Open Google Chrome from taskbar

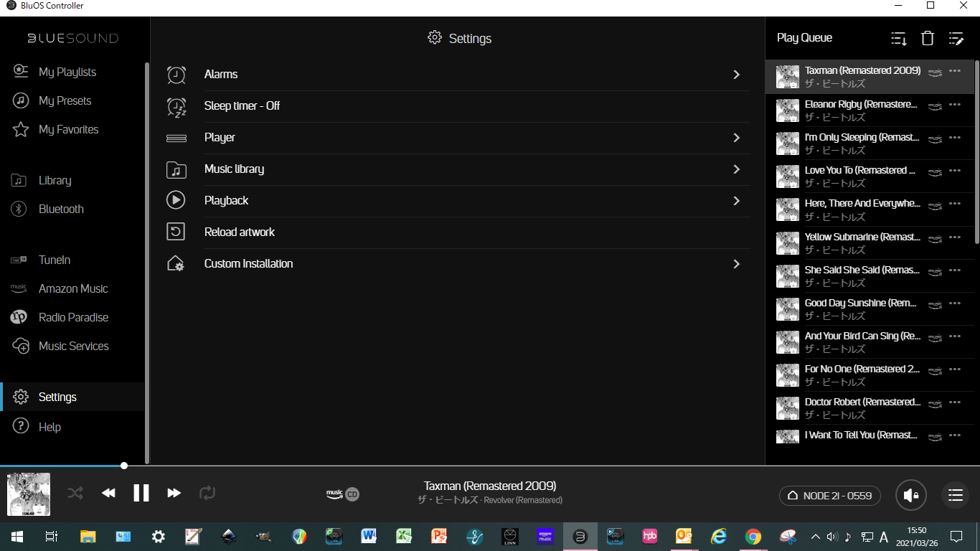(x=753, y=537)
